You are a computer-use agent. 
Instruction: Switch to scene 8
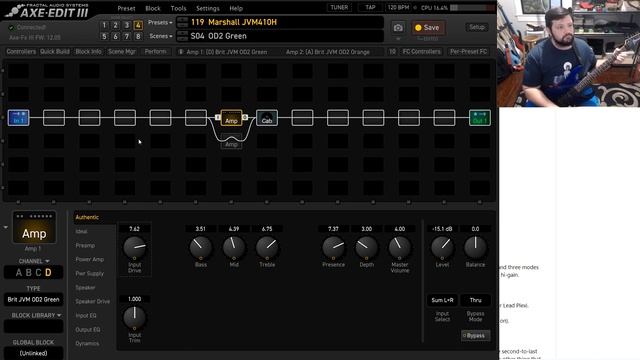tap(138, 36)
